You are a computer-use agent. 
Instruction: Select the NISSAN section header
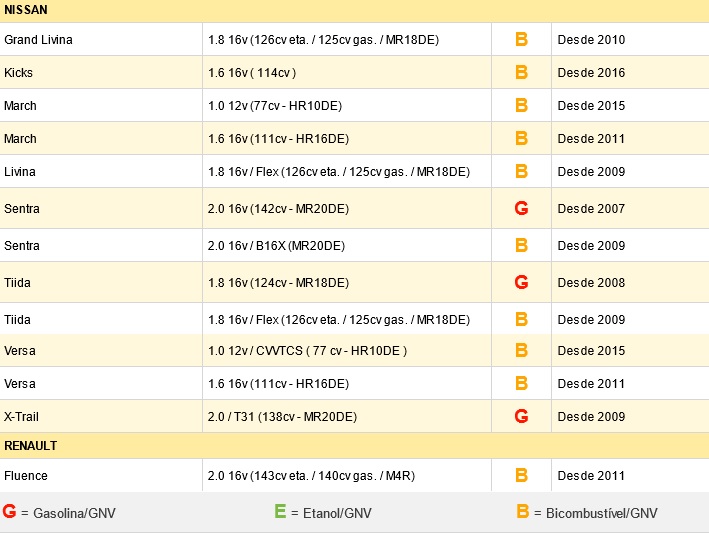(x=354, y=10)
